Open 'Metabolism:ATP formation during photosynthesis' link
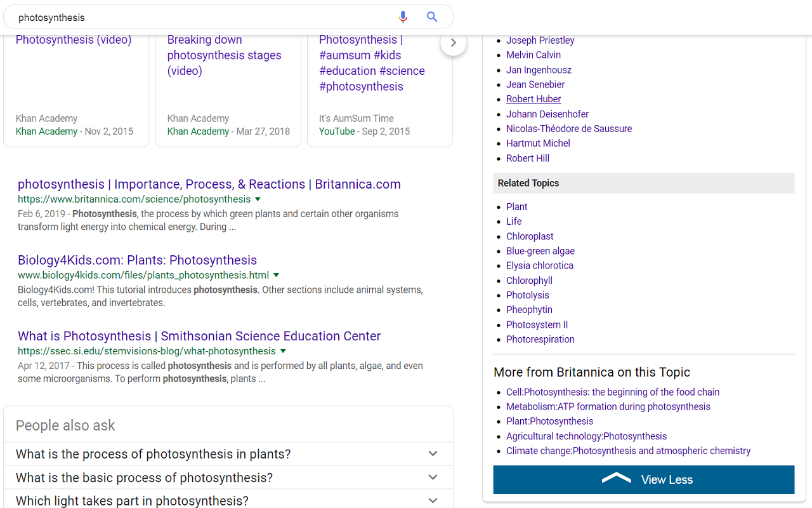812x508 pixels. coord(608,407)
